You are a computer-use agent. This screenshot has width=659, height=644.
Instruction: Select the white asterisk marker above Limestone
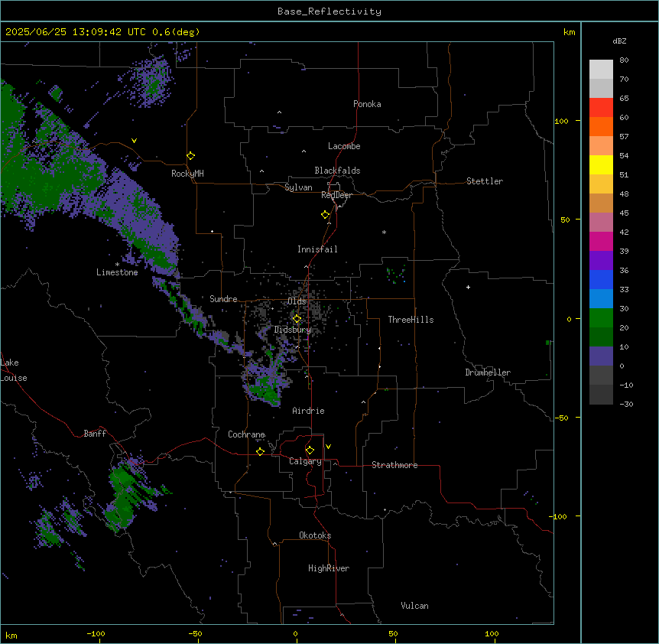coord(117,265)
